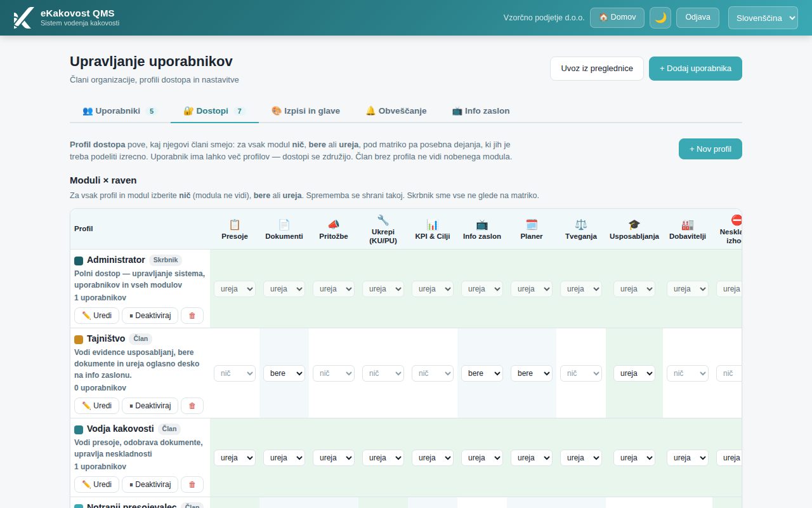812x508 pixels.
Task: Click the Dodaj uporabnika button
Action: 695,69
